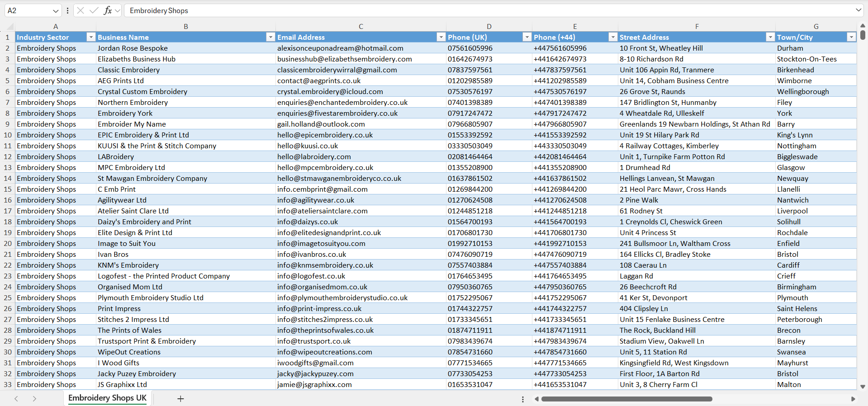Click the horizontal scrollbar right arrow
The image size is (868, 406).
[x=853, y=399]
